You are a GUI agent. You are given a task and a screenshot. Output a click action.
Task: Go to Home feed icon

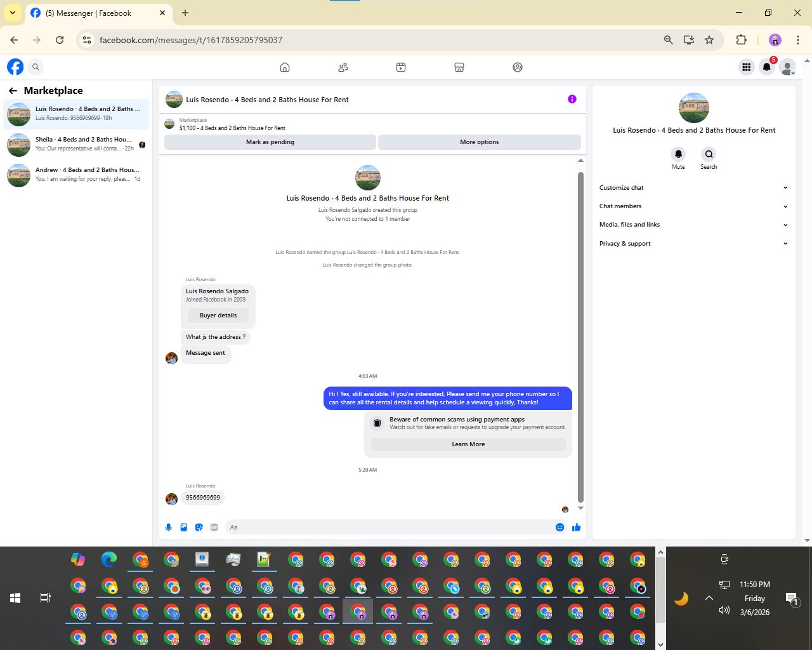tap(285, 67)
